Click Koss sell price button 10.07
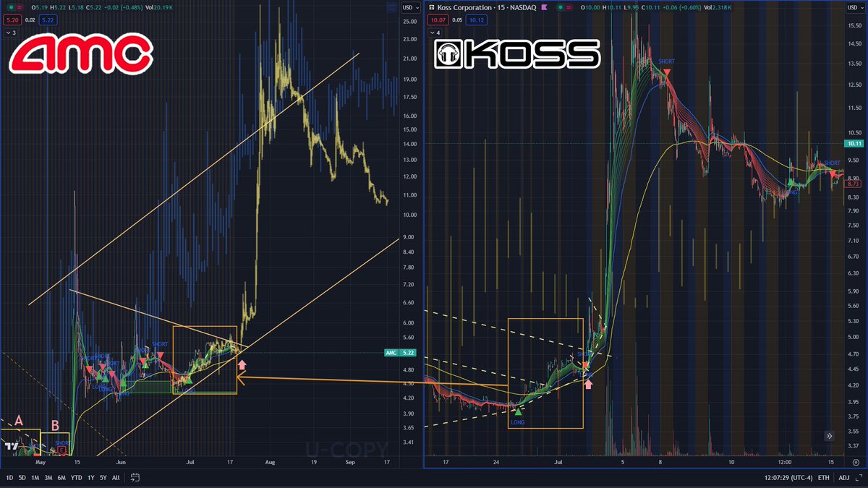Viewport: 868px width, 488px height. tap(439, 22)
